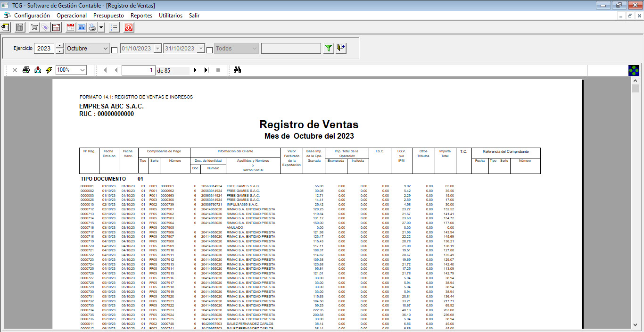Increase Ejercicio year with up arrow
Image resolution: width=644 pixels, height=332 pixels.
pos(59,46)
